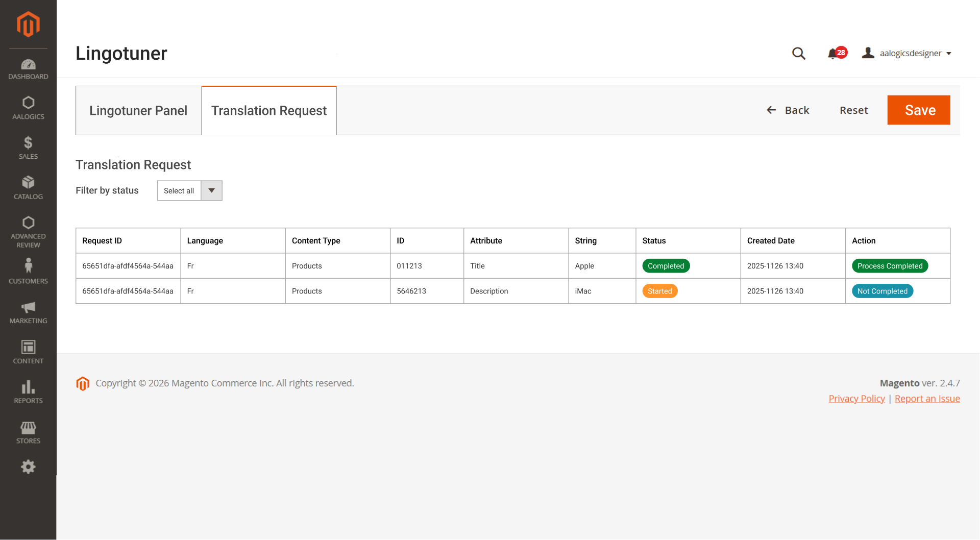Open notifications bell with 28 badge
Screen dimensions: 980x540
(x=837, y=53)
